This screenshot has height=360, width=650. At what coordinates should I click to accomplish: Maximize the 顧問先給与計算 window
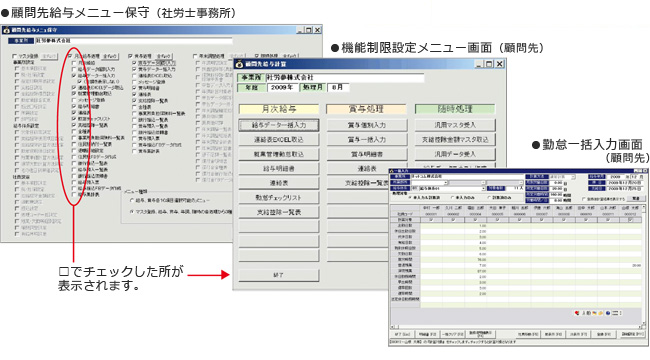tap(489, 64)
